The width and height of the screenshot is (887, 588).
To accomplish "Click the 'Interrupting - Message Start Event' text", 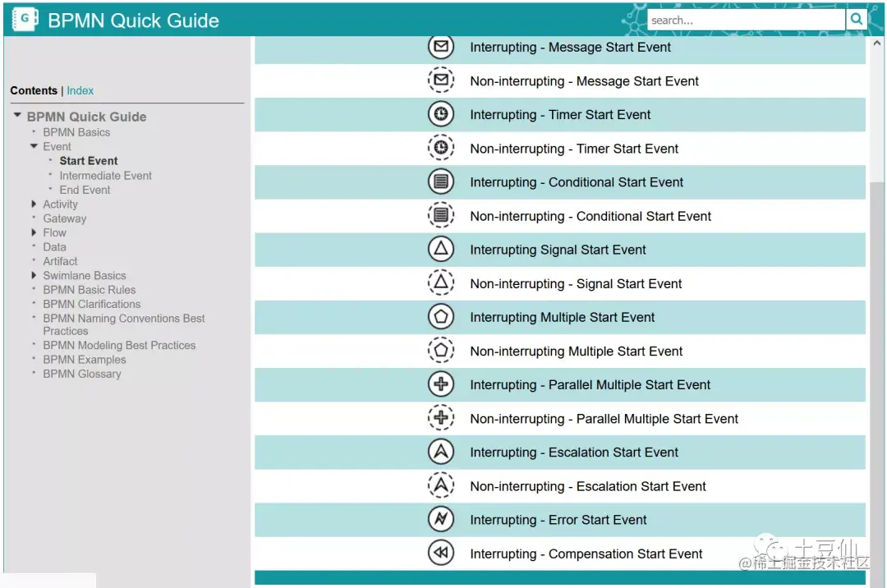I will point(570,48).
